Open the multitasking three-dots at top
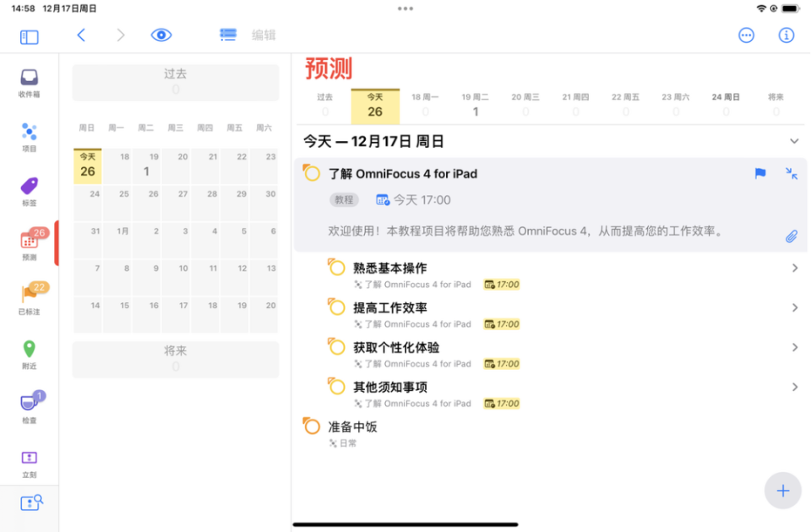This screenshot has height=532, width=811. point(405,8)
